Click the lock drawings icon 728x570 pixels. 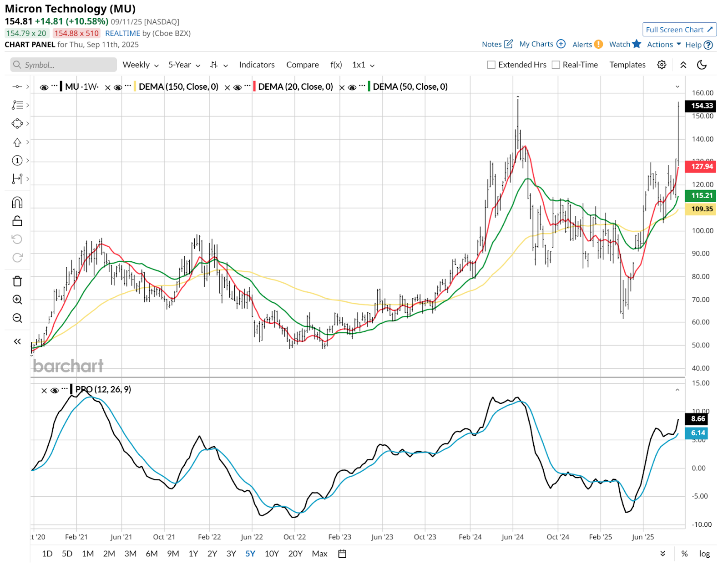tap(17, 221)
